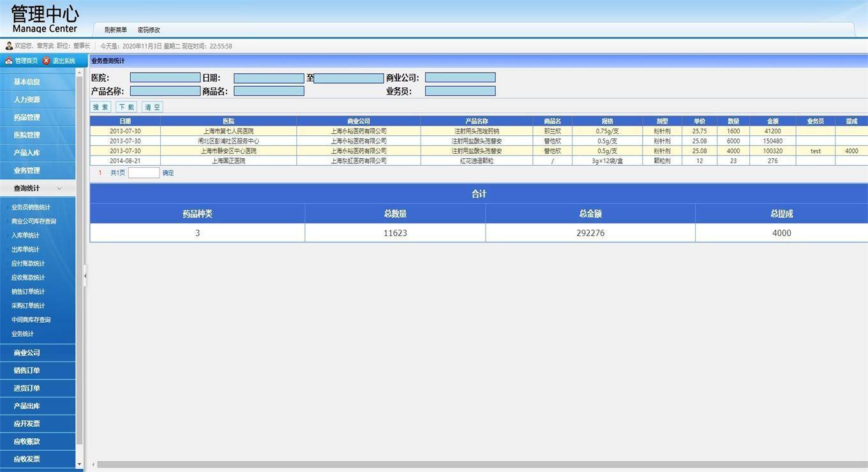This screenshot has width=868, height=472.
Task: Click the 清空 clear button
Action: [x=153, y=107]
